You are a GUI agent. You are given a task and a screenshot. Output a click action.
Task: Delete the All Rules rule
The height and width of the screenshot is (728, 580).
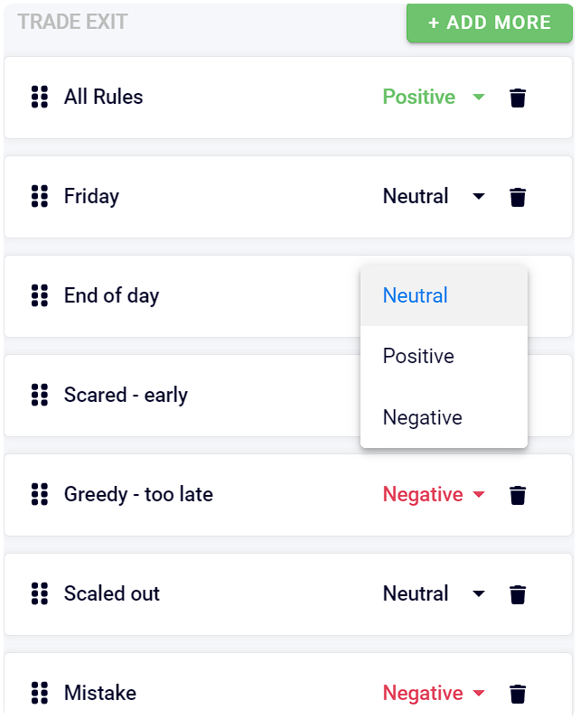pyautogui.click(x=518, y=97)
